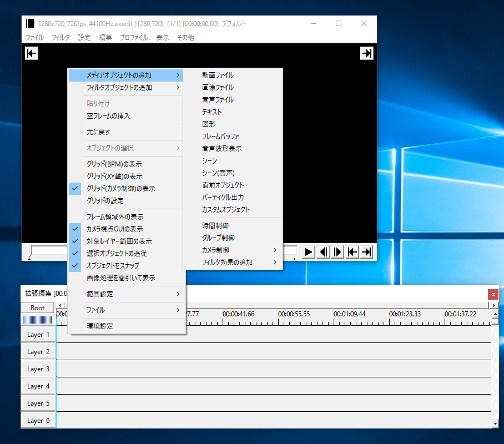Toggle カメラ視点GUIの表示 option
The image size is (504, 444).
click(x=125, y=229)
